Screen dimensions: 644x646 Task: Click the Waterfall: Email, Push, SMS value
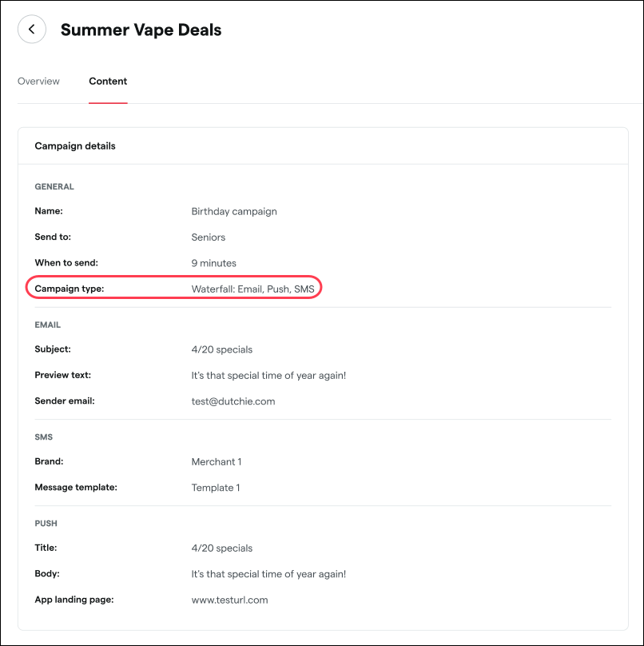coord(253,289)
